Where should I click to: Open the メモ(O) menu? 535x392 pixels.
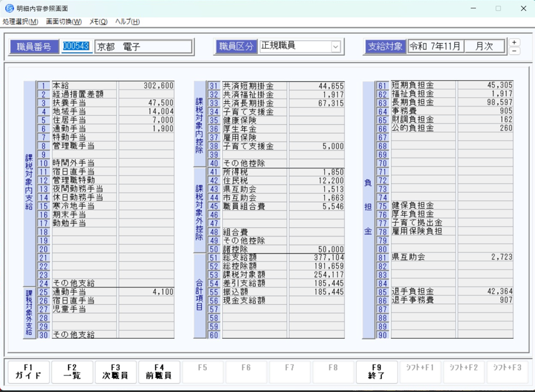tap(98, 22)
